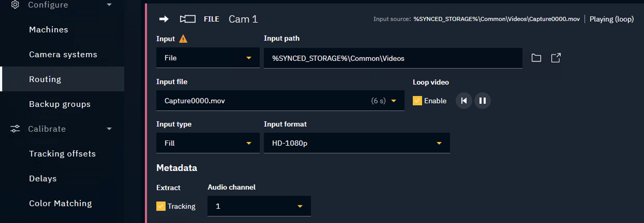This screenshot has width=644, height=223.
Task: Click the Input warning triangle icon
Action: [x=183, y=39]
